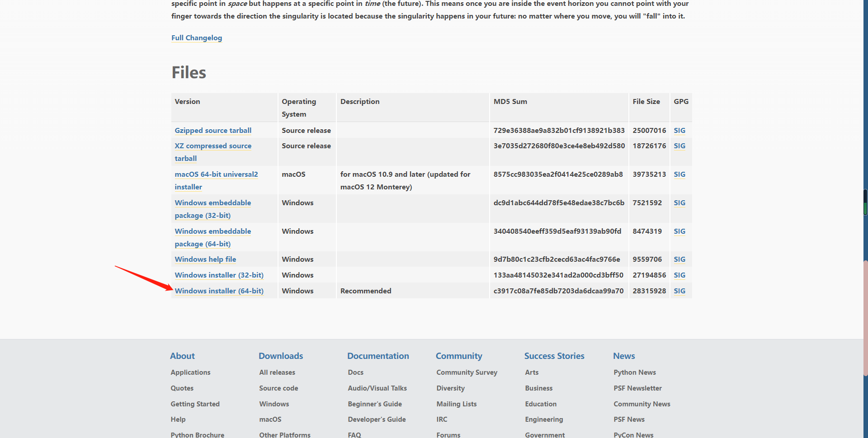View All releases under Downloads
868x438 pixels.
(277, 372)
